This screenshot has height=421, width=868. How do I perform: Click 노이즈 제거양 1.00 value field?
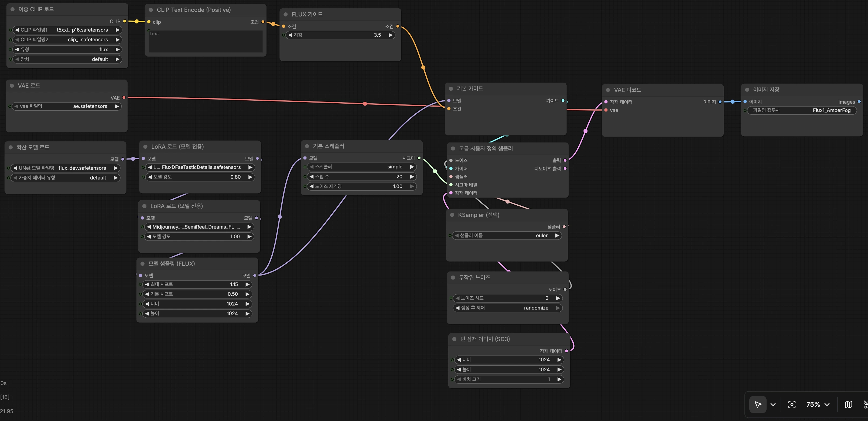pyautogui.click(x=362, y=186)
